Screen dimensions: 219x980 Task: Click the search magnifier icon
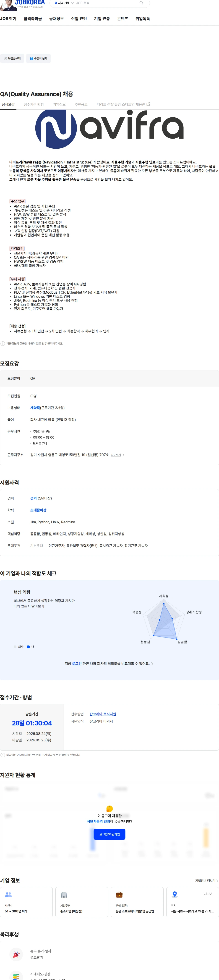pos(141,3)
